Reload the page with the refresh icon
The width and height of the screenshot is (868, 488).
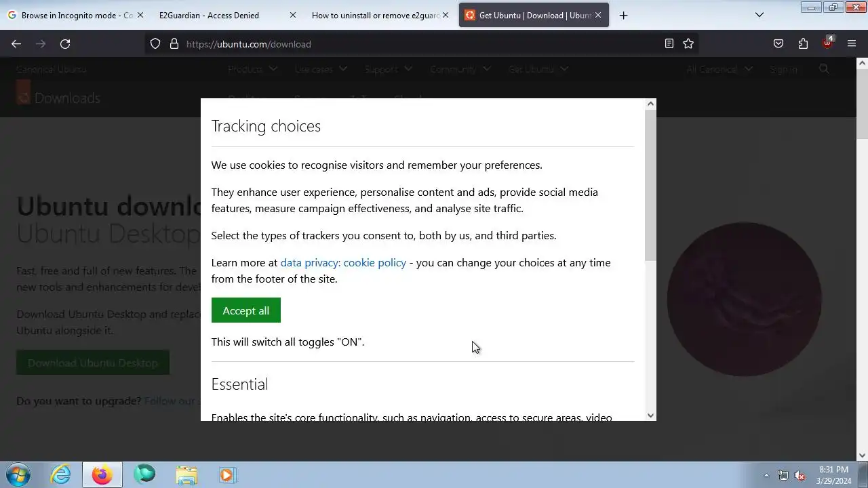pyautogui.click(x=65, y=44)
